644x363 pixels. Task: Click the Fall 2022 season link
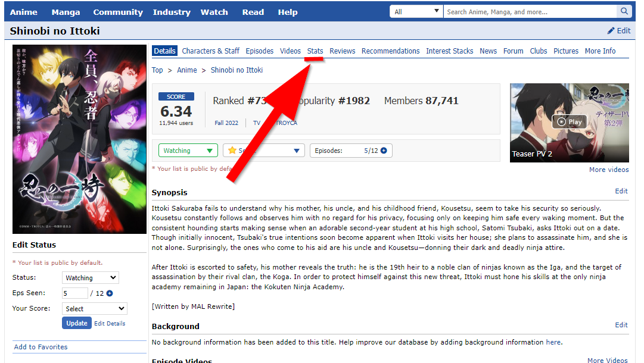click(226, 123)
